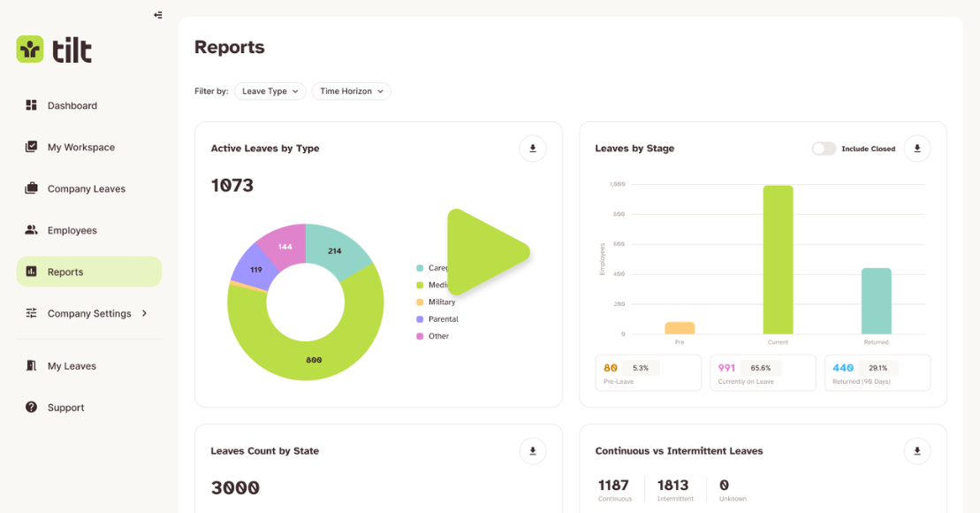Download Continuous vs Intermittent Leaves report
This screenshot has height=513, width=980.
(x=917, y=451)
